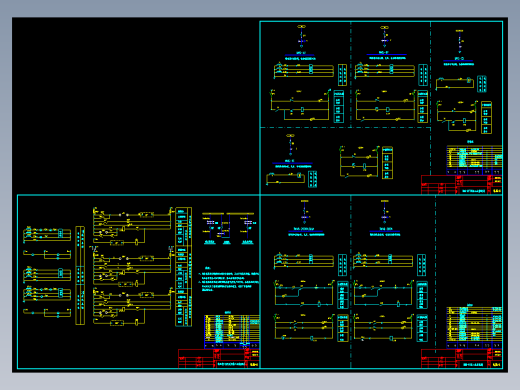
Task: Click the blue busbar under the first feeder
Action: (299, 55)
